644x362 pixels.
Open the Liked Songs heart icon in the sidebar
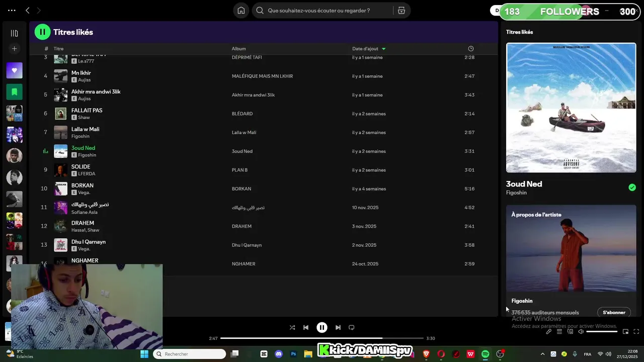coord(14,70)
